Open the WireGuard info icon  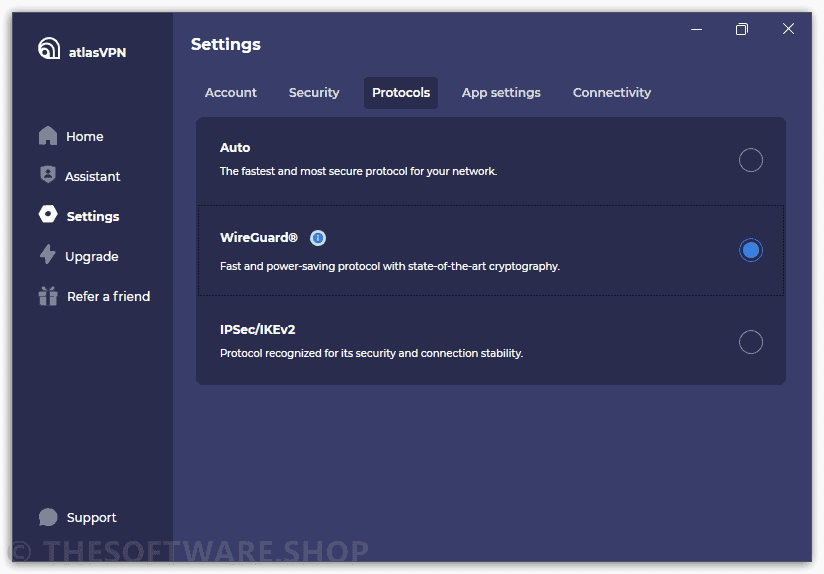pyautogui.click(x=317, y=238)
